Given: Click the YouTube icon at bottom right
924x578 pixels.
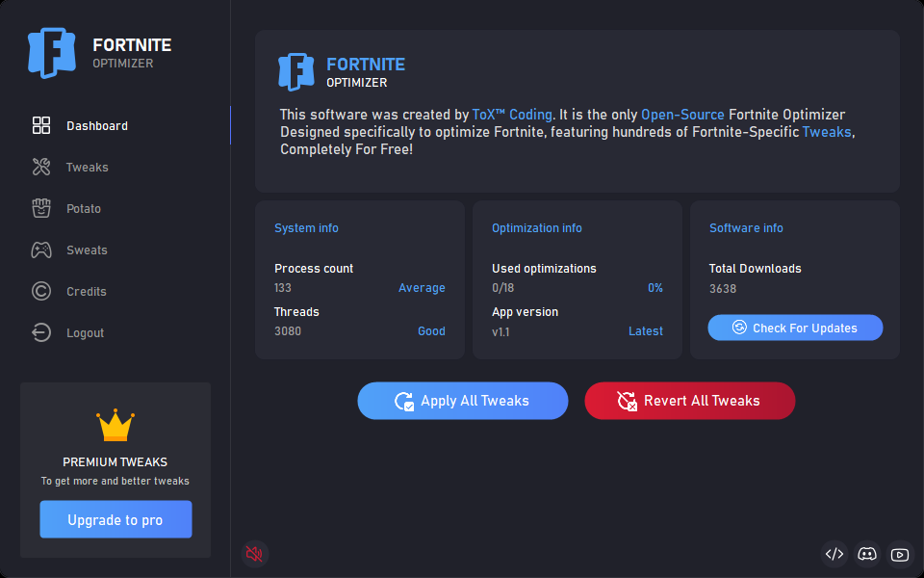Looking at the screenshot, I should pyautogui.click(x=899, y=554).
